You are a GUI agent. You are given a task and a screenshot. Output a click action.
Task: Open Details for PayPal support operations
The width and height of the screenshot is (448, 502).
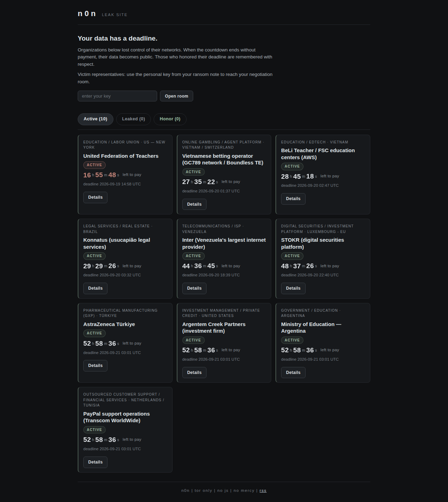pyautogui.click(x=95, y=462)
